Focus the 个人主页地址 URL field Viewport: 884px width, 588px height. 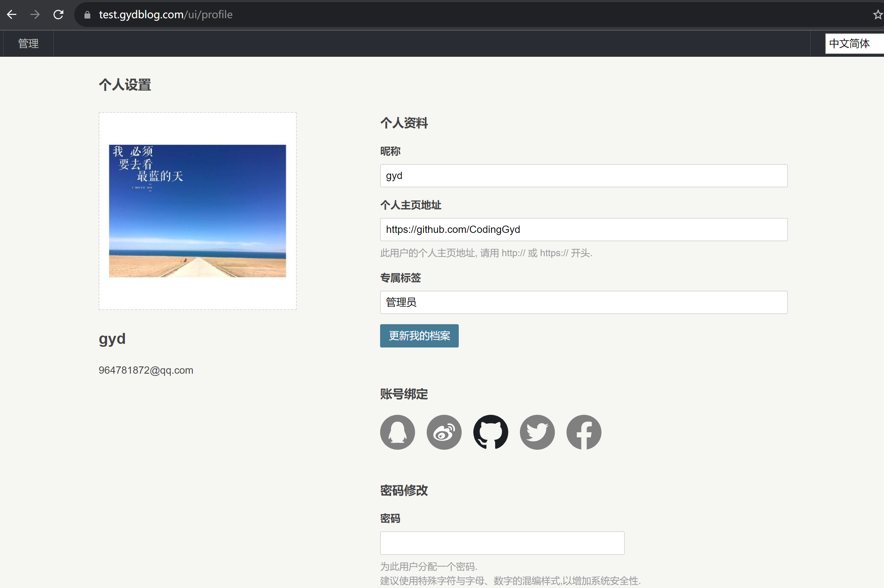[584, 230]
